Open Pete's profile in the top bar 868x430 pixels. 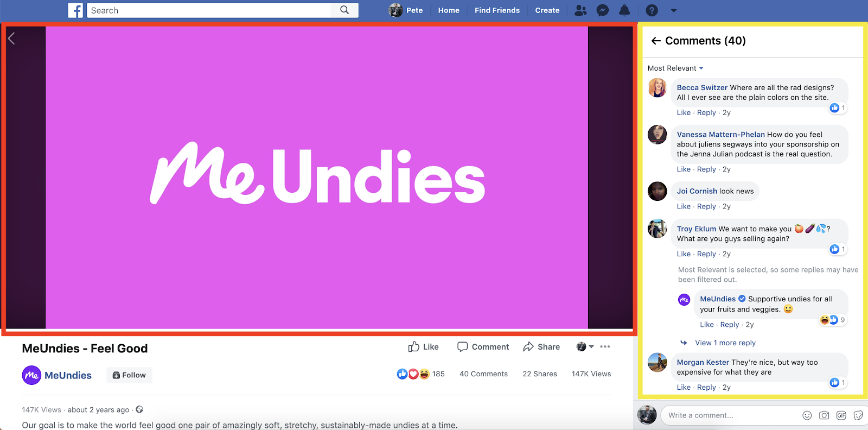[406, 10]
